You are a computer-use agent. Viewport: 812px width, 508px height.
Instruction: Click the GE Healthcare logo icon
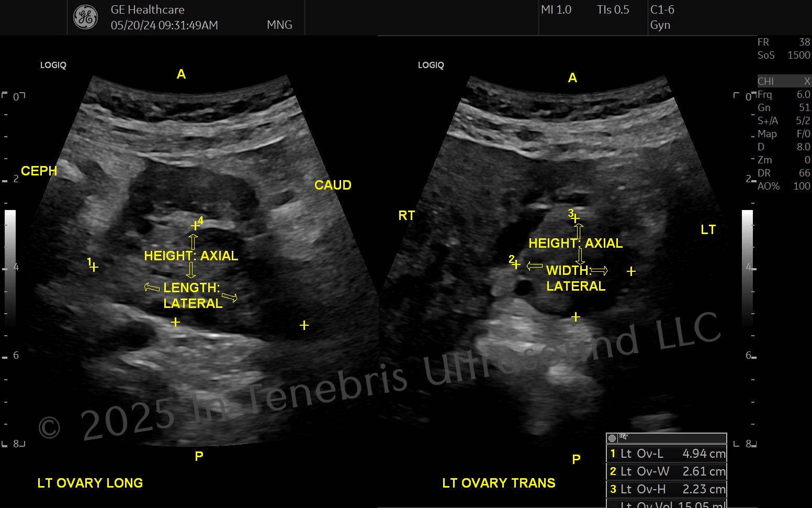click(x=86, y=17)
